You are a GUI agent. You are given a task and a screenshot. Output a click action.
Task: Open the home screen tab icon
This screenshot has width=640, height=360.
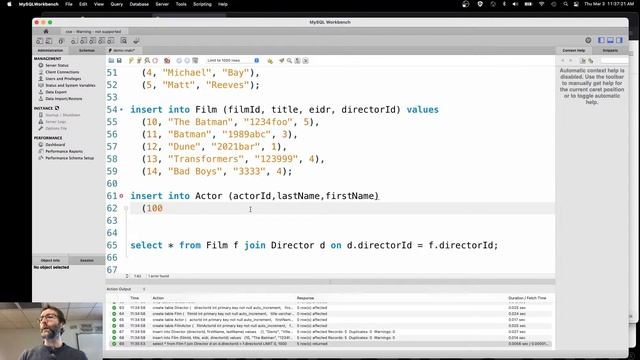click(46, 31)
